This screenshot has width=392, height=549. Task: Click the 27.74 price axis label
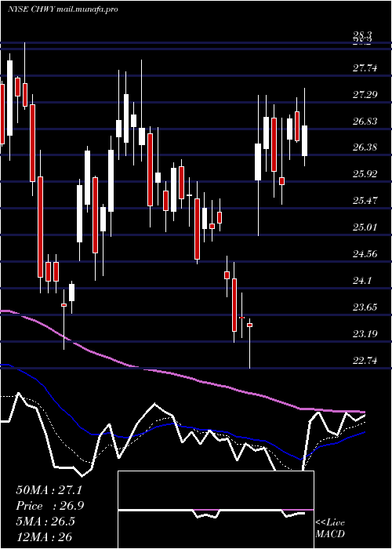[365, 67]
